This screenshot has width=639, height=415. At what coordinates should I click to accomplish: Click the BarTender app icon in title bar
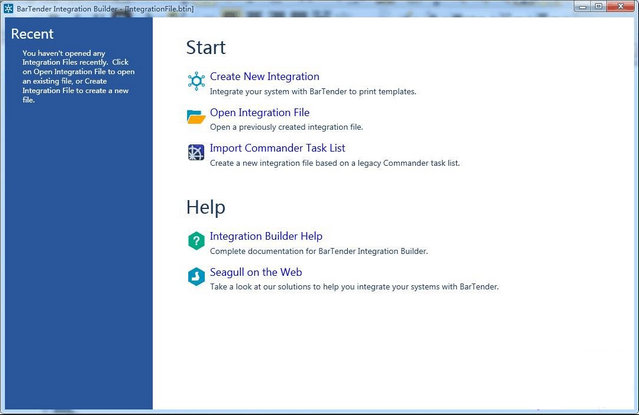(9, 8)
